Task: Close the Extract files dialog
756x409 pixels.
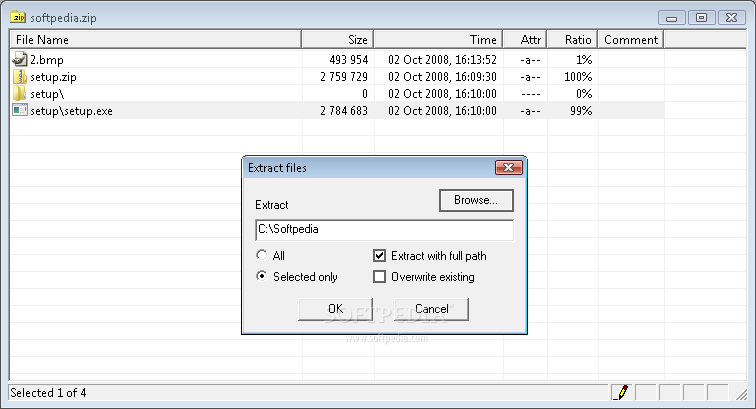Action: coord(509,167)
